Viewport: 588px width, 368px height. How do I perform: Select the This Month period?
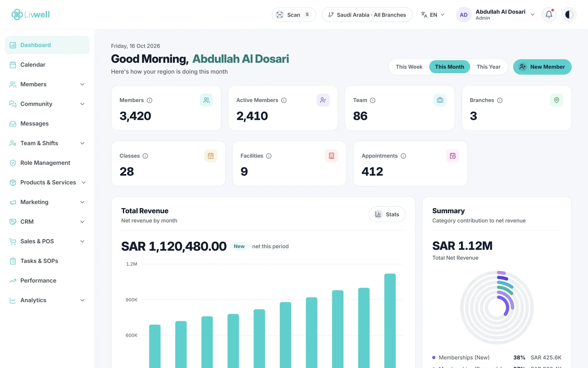449,67
